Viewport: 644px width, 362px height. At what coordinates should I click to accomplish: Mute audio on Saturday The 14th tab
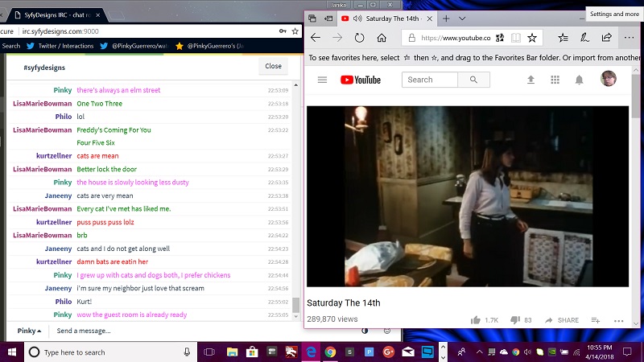pos(357,19)
